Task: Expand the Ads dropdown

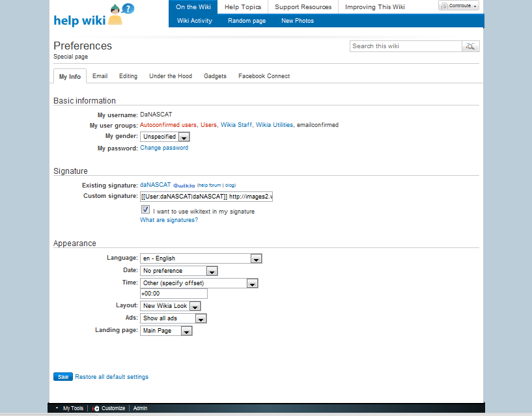Action: pyautogui.click(x=173, y=318)
